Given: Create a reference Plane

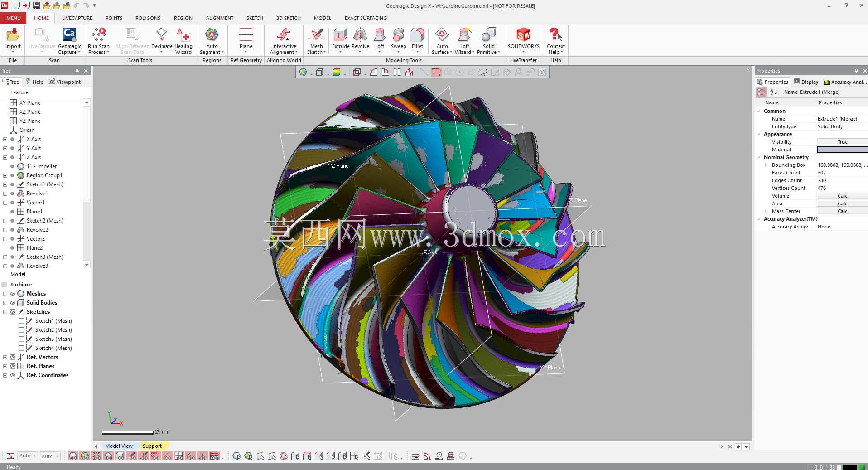Looking at the screenshot, I should tap(246, 40).
